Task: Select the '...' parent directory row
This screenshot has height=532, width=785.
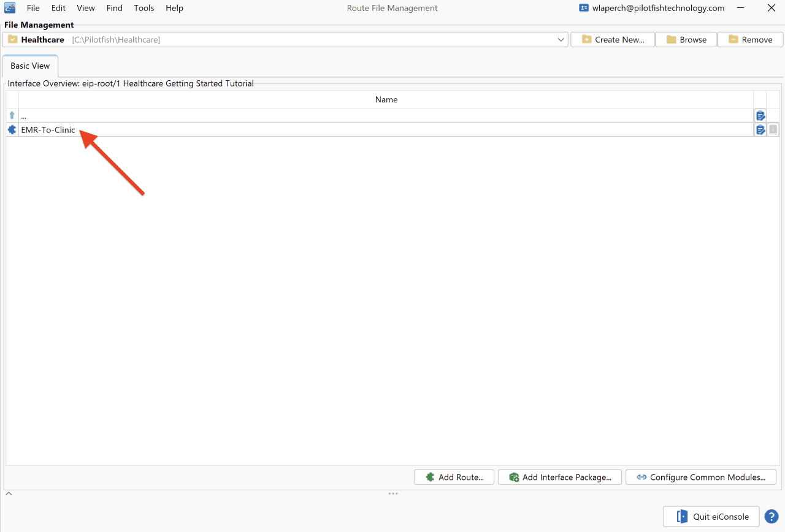Action: 386,115
